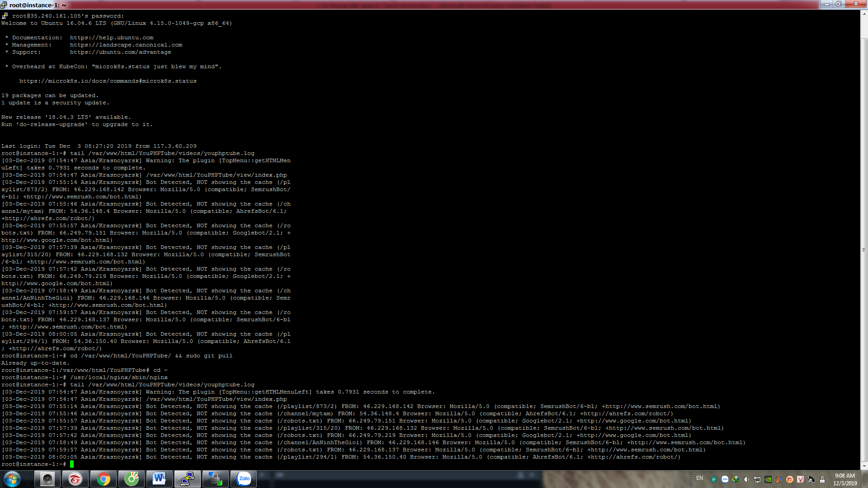Click the red V tray icon
868x488 pixels.
coord(801,479)
